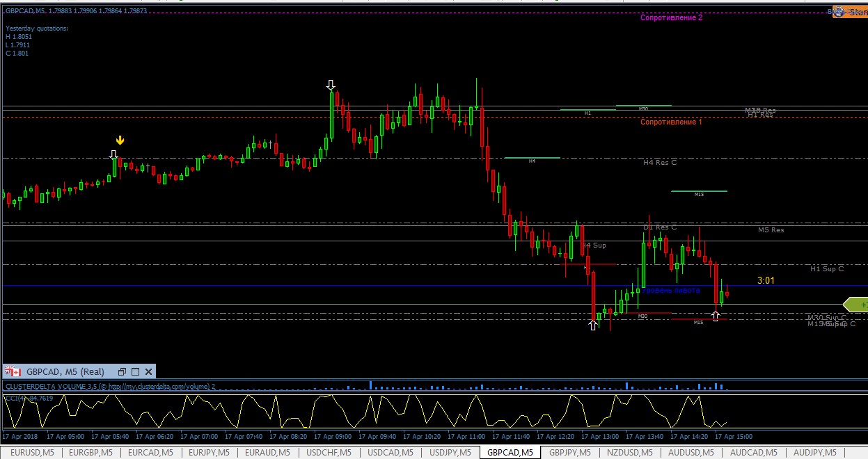Select the Сопротивление 1 resistance line label
868x459 pixels.
671,122
